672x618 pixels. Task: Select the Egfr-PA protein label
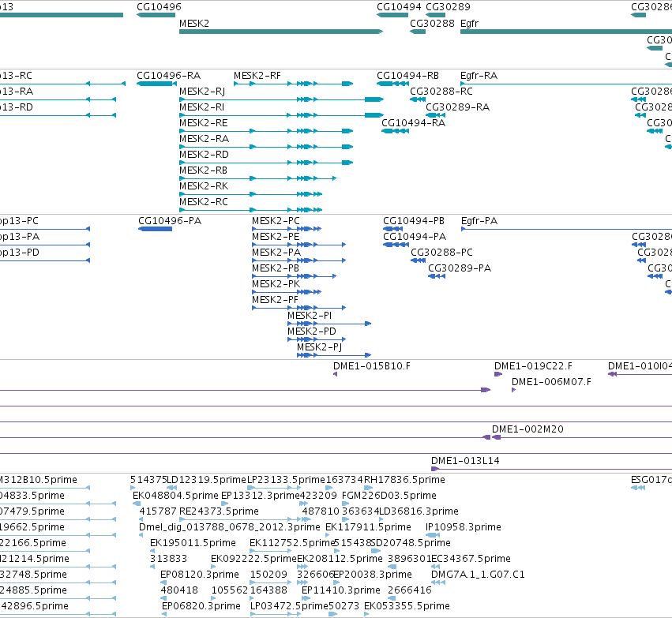pyautogui.click(x=479, y=221)
